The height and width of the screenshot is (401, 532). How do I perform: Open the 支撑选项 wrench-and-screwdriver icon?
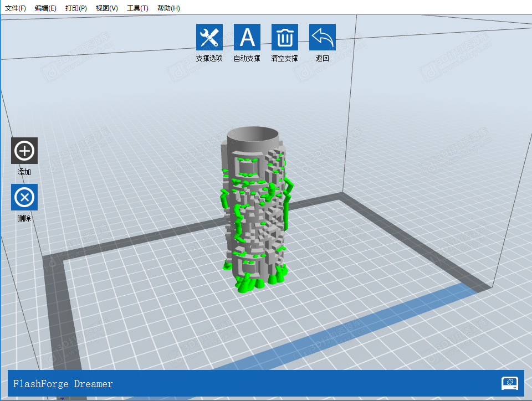(x=209, y=37)
